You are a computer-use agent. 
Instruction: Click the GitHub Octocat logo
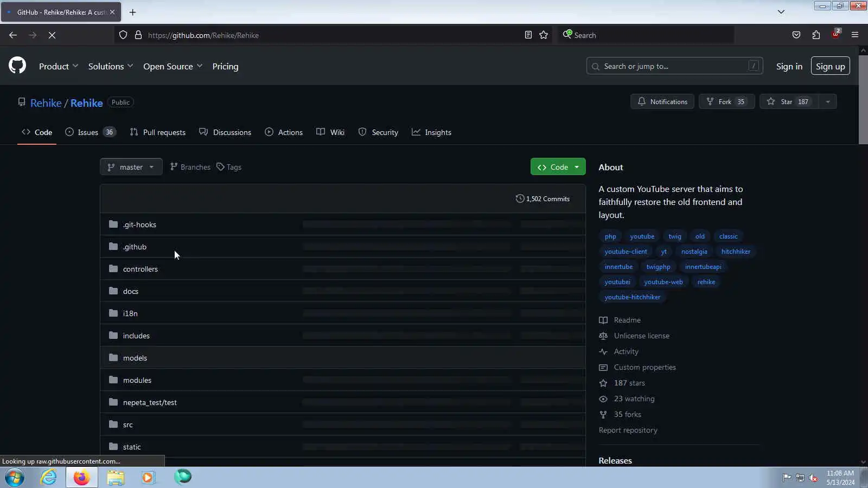(17, 66)
